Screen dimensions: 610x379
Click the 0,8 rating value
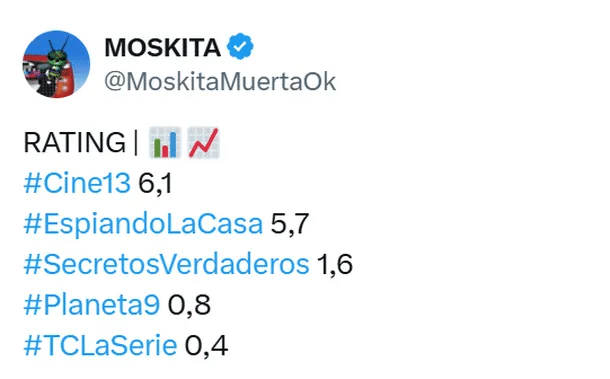[189, 305]
